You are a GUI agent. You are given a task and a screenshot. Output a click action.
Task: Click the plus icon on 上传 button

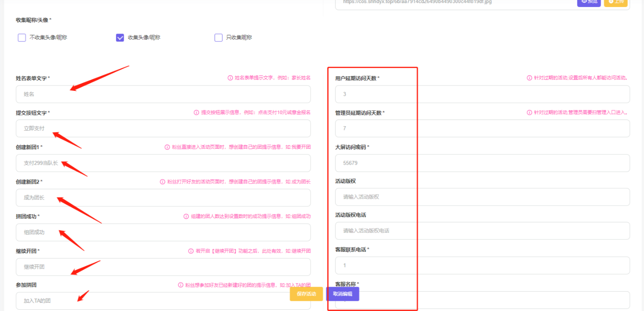pyautogui.click(x=611, y=1)
